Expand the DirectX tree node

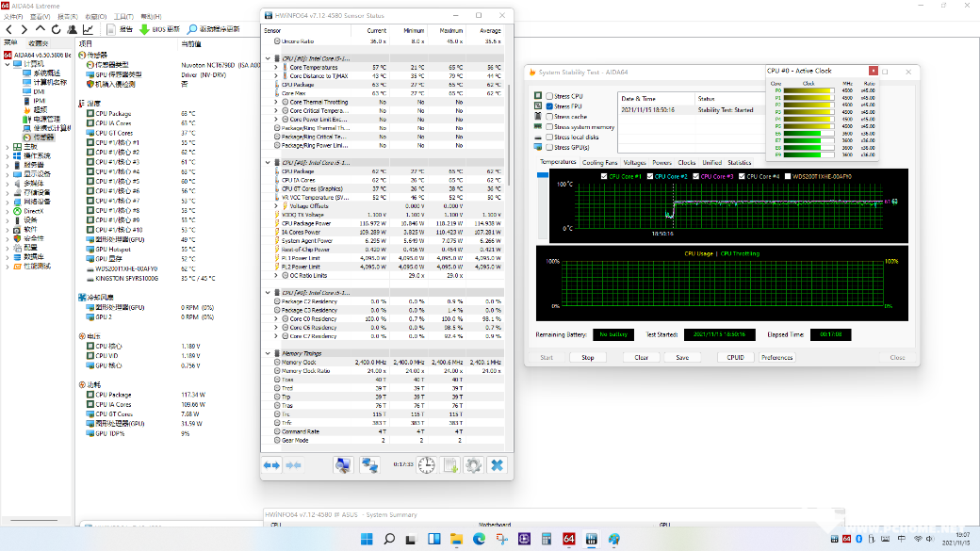[x=8, y=211]
